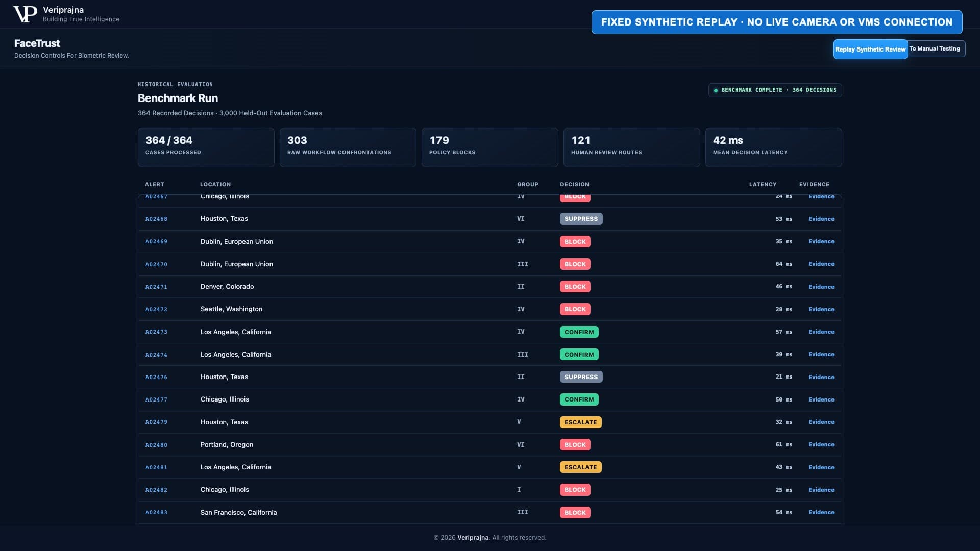Open Evidence for alert A02482
The image size is (980, 551).
click(x=821, y=490)
